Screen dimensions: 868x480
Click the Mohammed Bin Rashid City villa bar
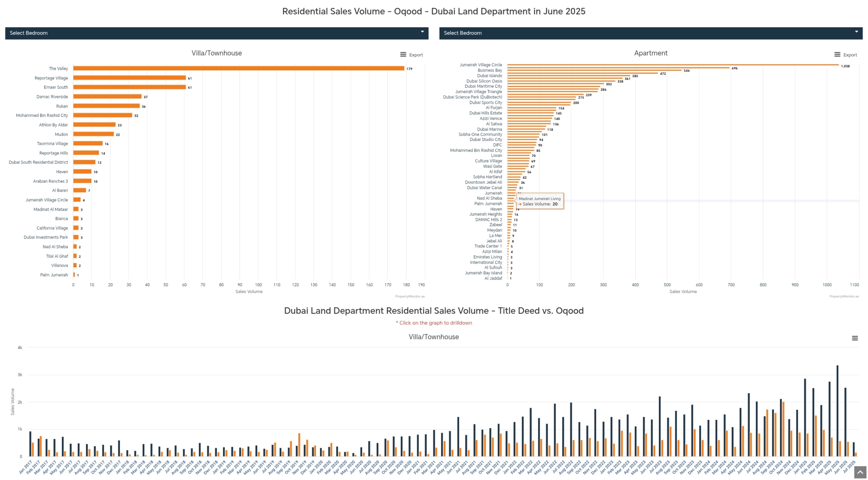tap(103, 115)
